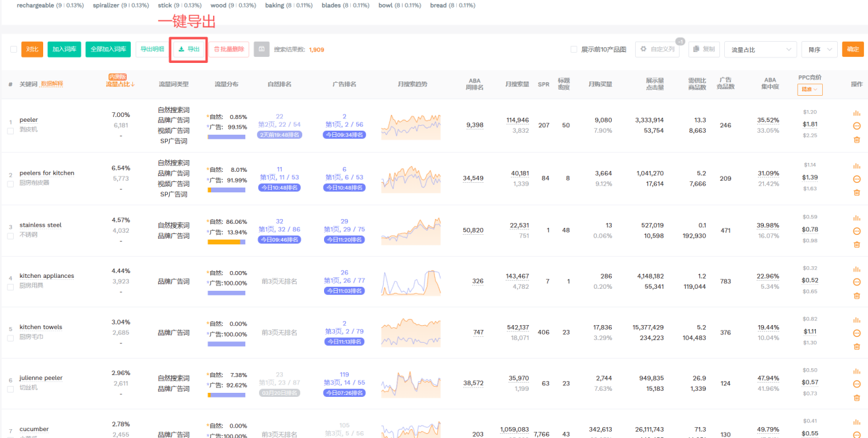Click the 导出 export button

(189, 49)
